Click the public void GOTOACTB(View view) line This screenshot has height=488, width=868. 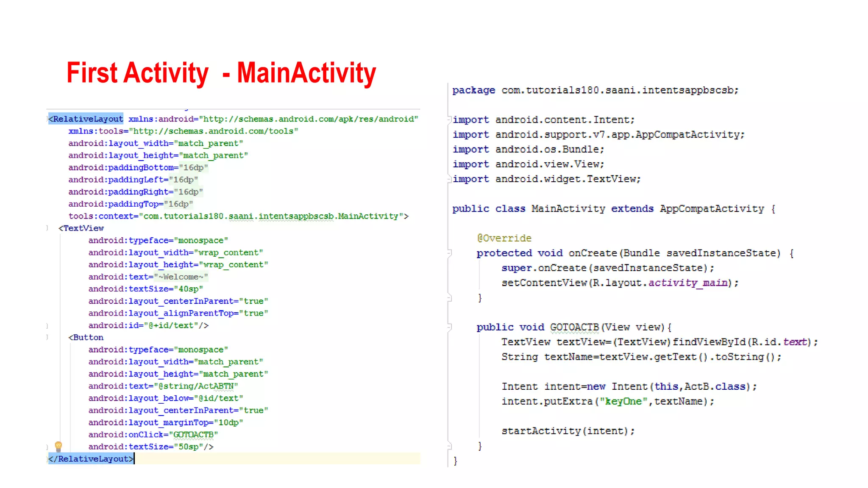574,327
